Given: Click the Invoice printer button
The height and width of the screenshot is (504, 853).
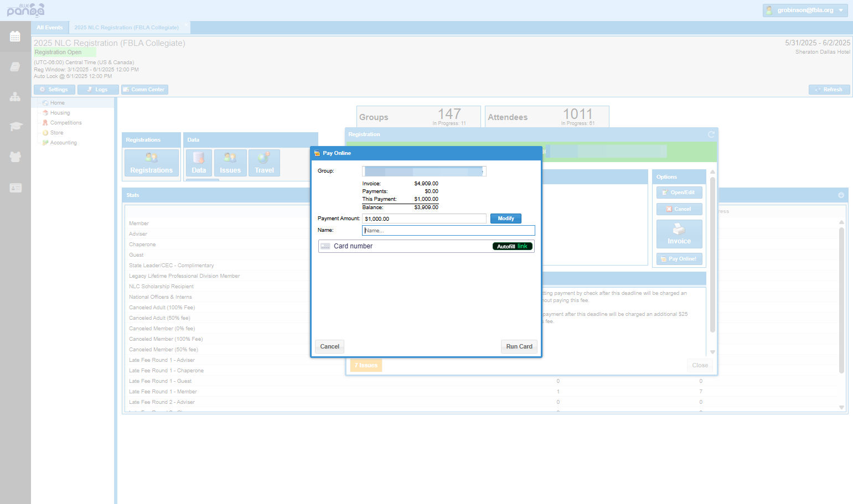Looking at the screenshot, I should coord(679,234).
